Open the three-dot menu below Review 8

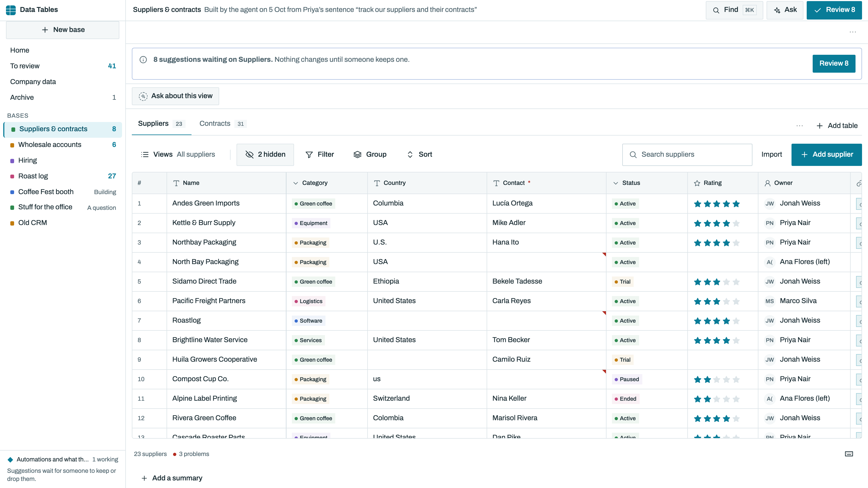(x=853, y=32)
